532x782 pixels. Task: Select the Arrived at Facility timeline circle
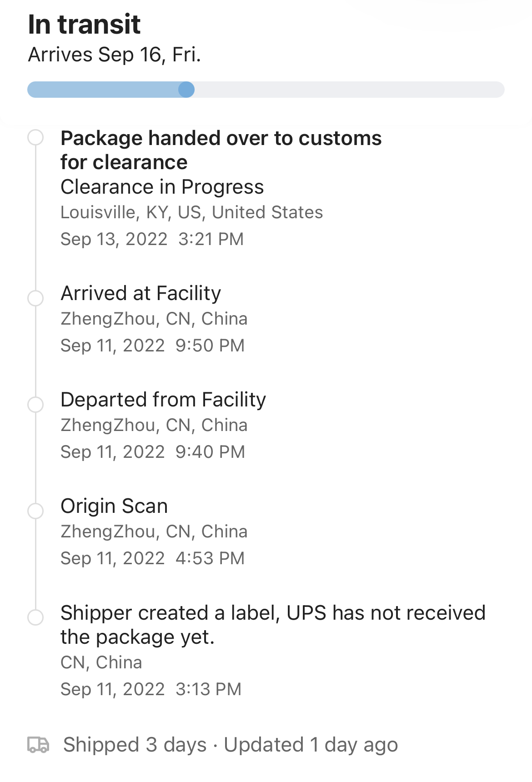coord(35,298)
